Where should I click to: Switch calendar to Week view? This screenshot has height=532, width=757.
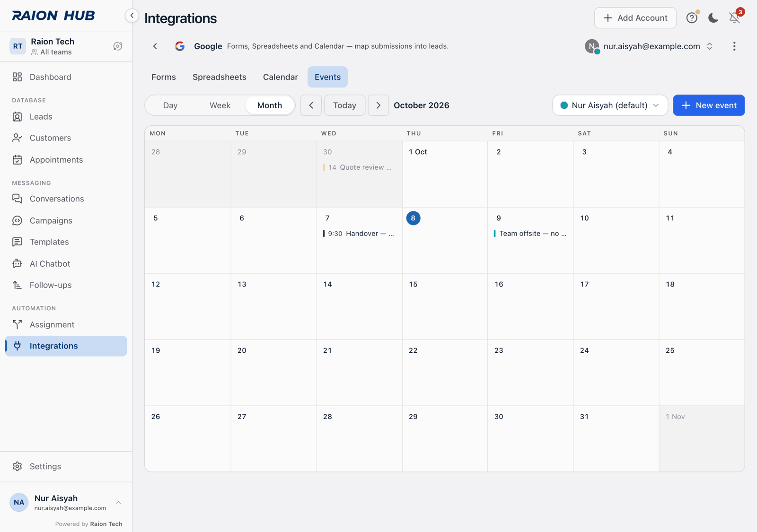pos(220,105)
